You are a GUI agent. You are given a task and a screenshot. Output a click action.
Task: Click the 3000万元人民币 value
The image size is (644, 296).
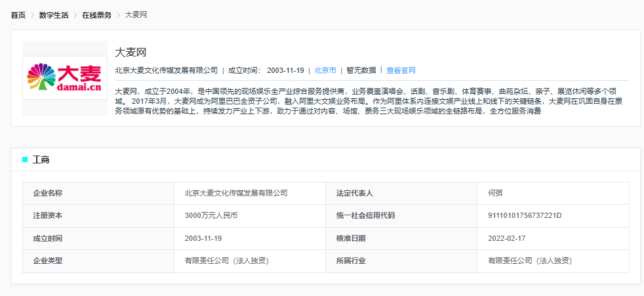211,216
